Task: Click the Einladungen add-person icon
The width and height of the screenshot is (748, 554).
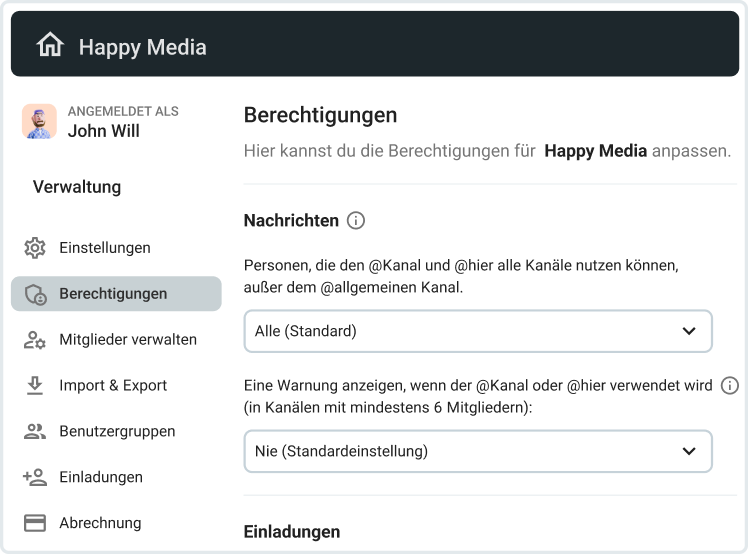Action: [35, 477]
